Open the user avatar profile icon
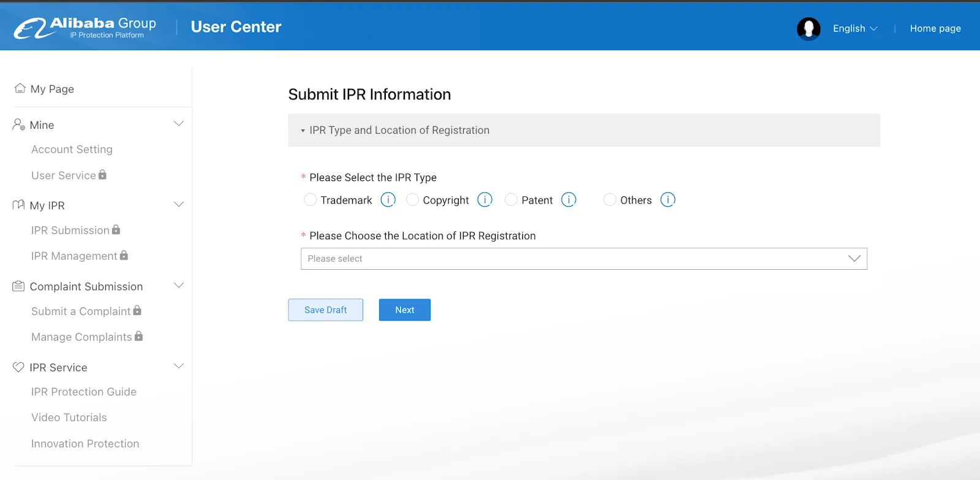This screenshot has height=480, width=980. [809, 29]
